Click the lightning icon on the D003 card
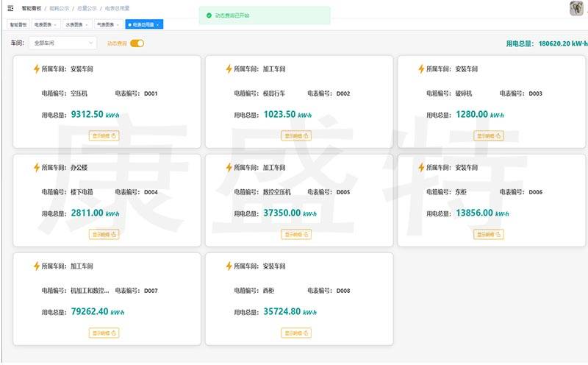Screen dimensions: 588x365 pos(421,68)
